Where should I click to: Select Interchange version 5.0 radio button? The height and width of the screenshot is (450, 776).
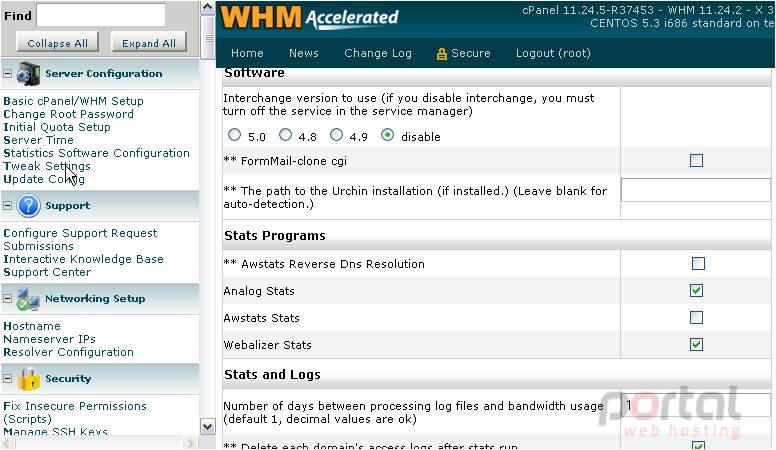click(235, 135)
